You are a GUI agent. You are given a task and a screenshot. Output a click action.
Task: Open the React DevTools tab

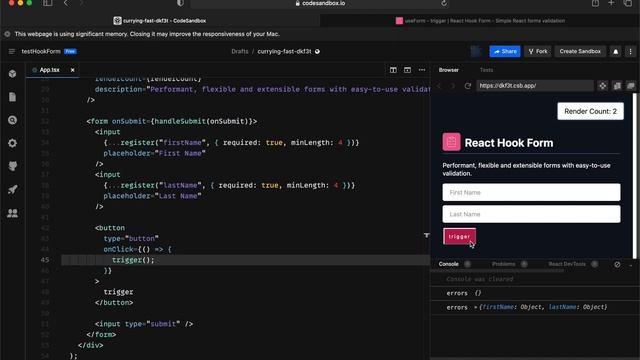pos(567,264)
